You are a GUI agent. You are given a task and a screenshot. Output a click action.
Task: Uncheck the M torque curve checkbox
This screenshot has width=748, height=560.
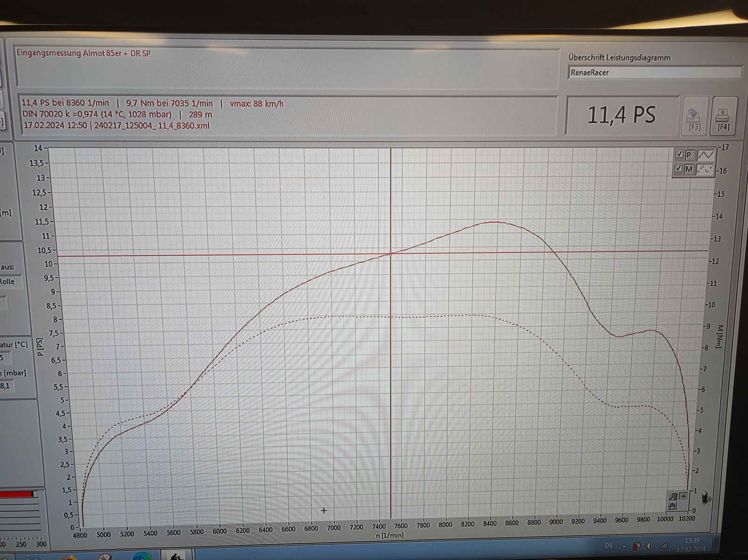click(679, 168)
